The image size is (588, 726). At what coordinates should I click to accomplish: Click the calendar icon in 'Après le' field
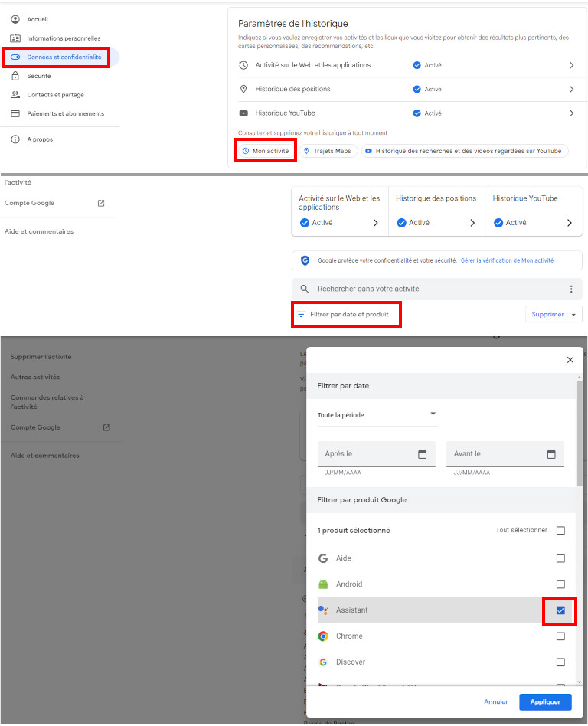[x=422, y=454]
